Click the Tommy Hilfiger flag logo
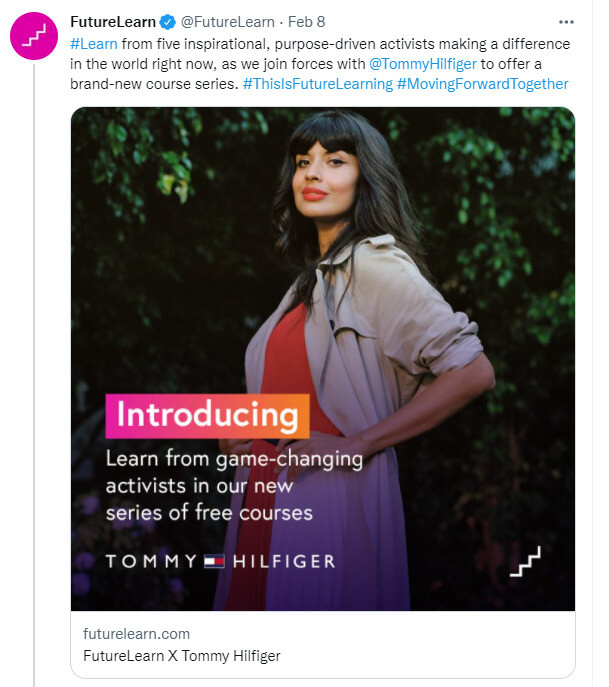The width and height of the screenshot is (609, 687). coord(214,562)
